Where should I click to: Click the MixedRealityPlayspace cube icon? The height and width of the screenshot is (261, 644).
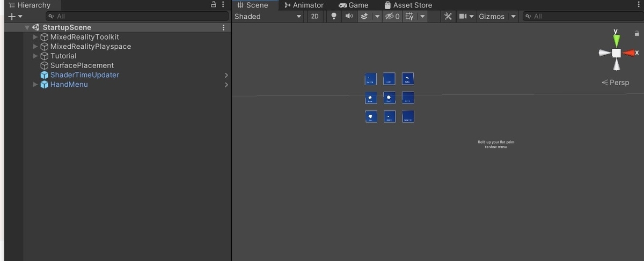[45, 47]
